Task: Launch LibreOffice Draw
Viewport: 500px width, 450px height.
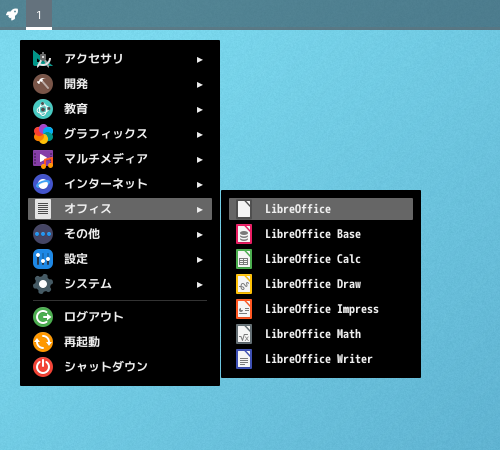Action: 321,284
